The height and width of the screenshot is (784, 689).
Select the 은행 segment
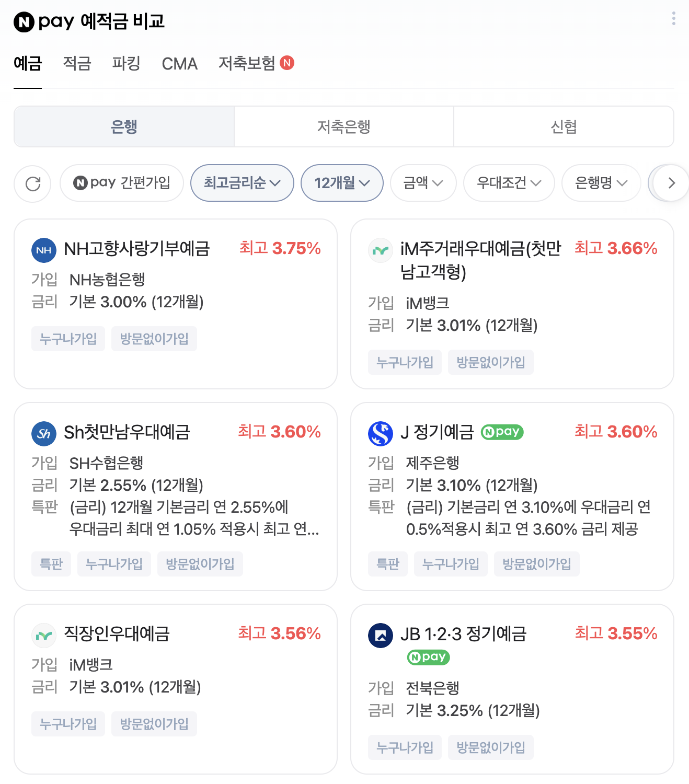click(124, 126)
